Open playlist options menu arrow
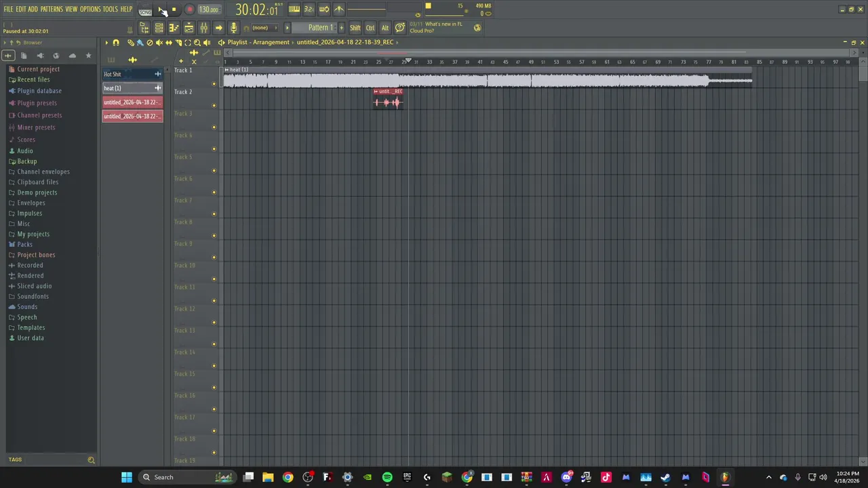Screen dimensions: 868x488 tap(106, 43)
